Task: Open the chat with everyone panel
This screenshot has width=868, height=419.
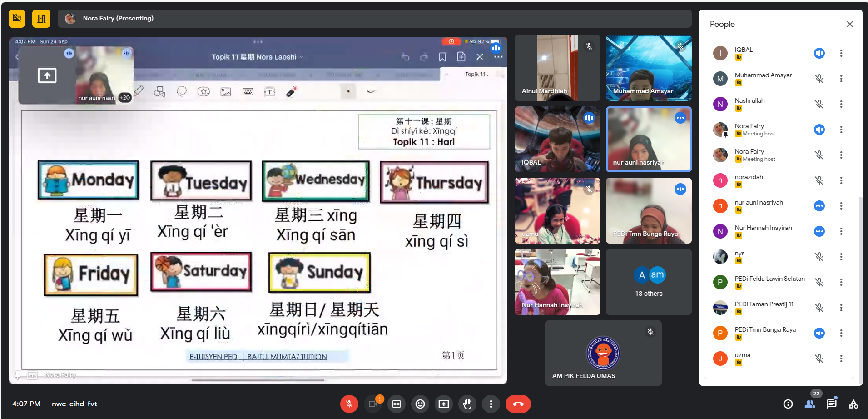Action: (x=831, y=404)
